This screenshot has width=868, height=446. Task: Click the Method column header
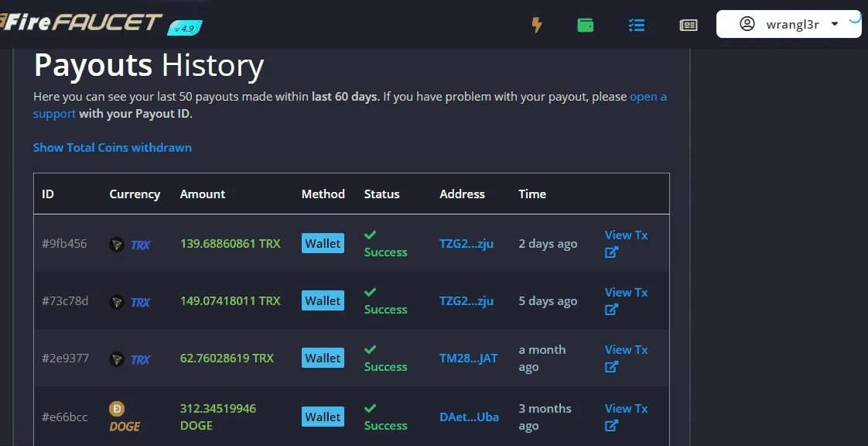(x=323, y=194)
